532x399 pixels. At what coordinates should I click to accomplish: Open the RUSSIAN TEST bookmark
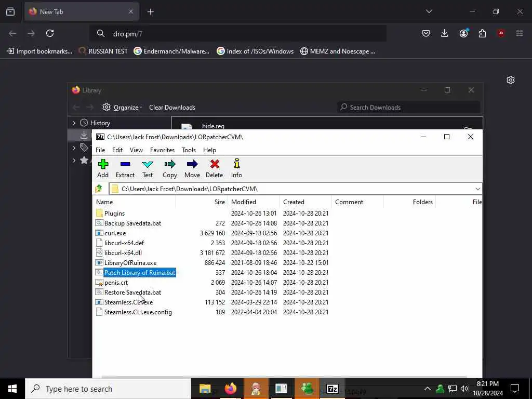pyautogui.click(x=103, y=51)
